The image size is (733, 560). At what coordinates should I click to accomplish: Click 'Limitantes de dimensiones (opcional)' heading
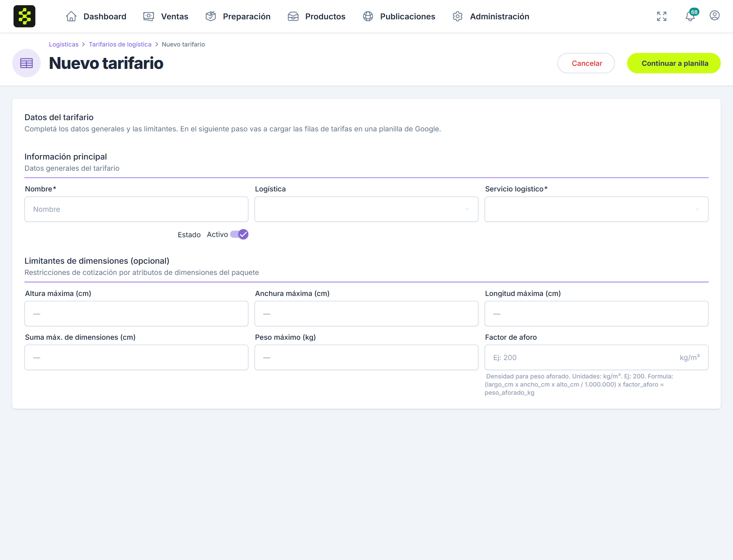97,261
